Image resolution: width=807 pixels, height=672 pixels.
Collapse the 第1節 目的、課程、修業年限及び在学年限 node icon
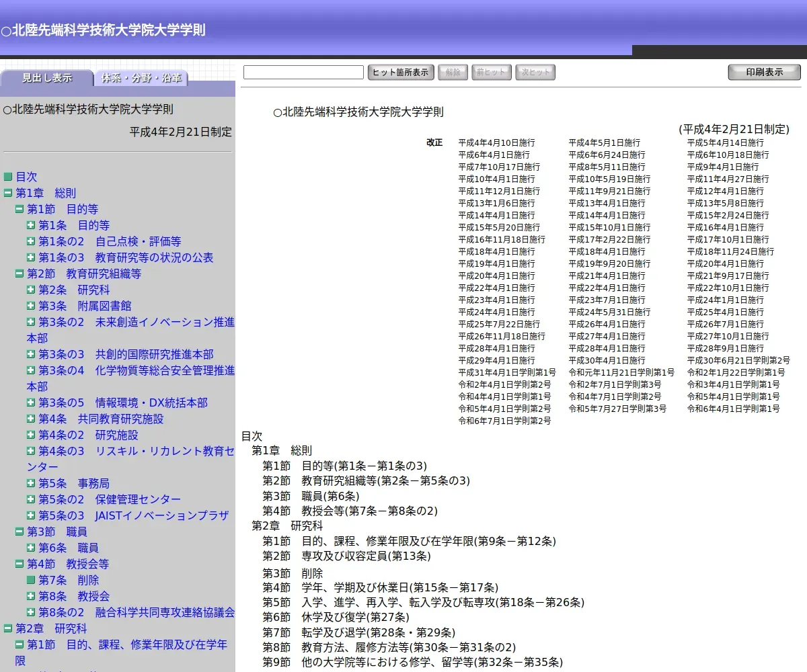[x=20, y=644]
